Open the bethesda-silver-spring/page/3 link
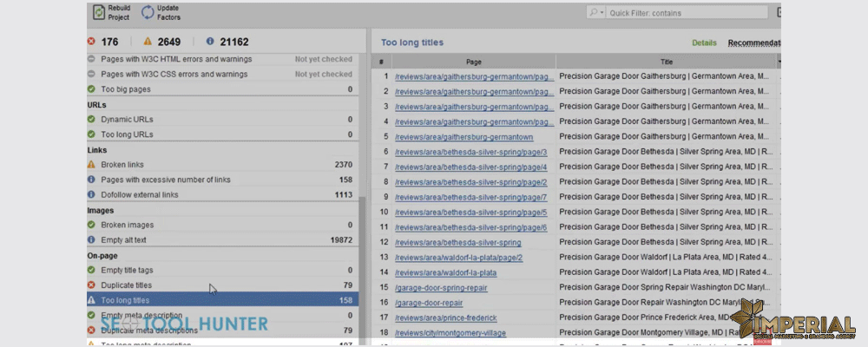 (471, 152)
